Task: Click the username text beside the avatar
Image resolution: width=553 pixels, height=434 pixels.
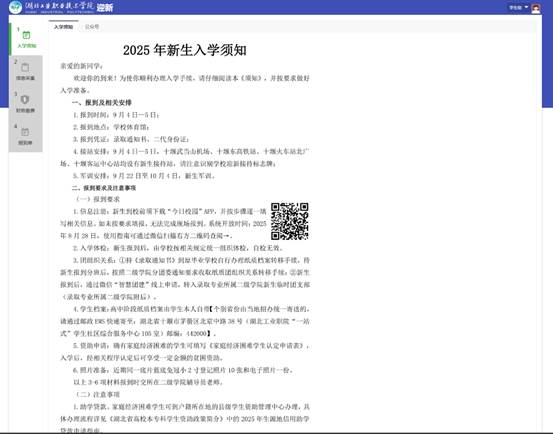Action: [515, 7]
